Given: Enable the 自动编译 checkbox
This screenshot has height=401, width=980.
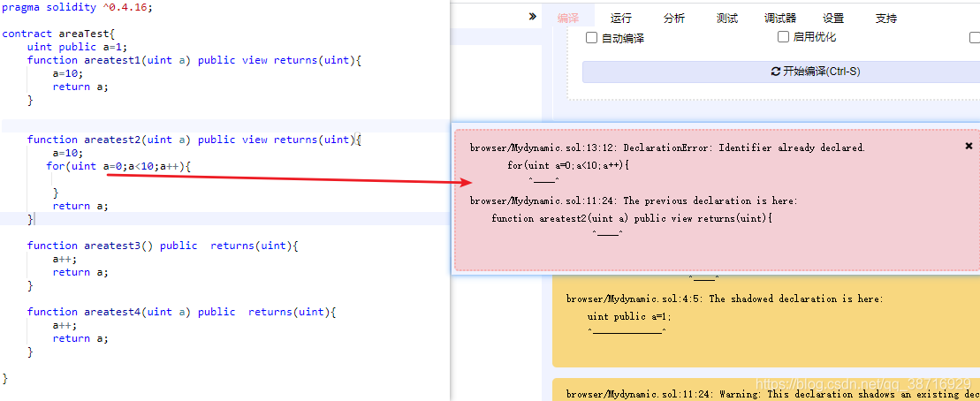Looking at the screenshot, I should pos(591,38).
